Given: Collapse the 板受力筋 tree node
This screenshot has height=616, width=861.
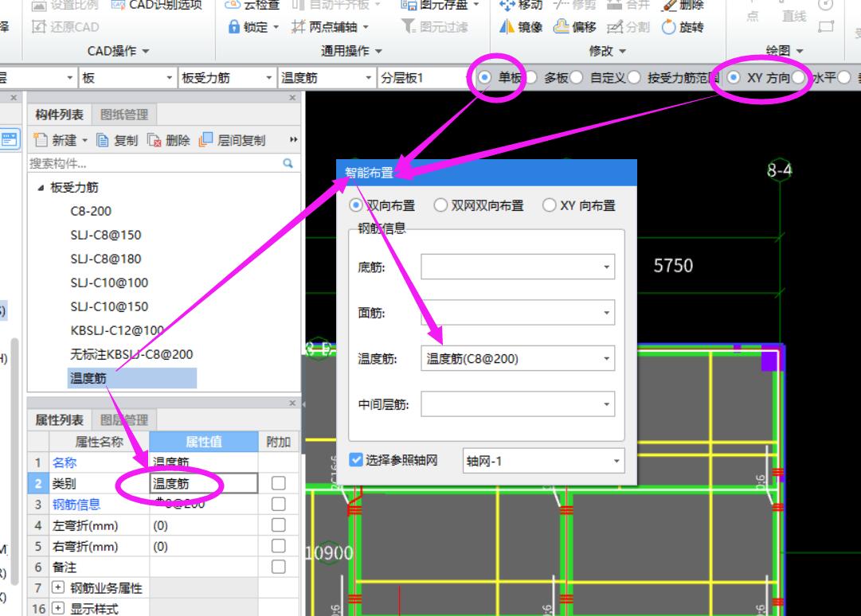Looking at the screenshot, I should pyautogui.click(x=41, y=188).
